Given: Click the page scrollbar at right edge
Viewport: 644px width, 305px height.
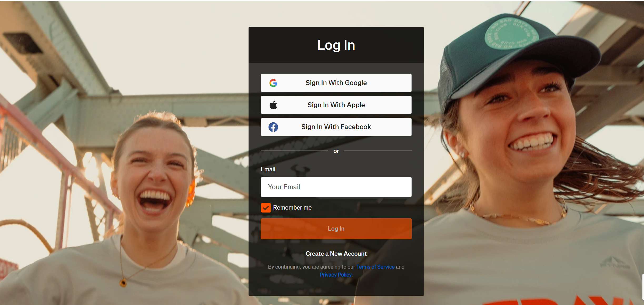Looking at the screenshot, I should click(643, 287).
